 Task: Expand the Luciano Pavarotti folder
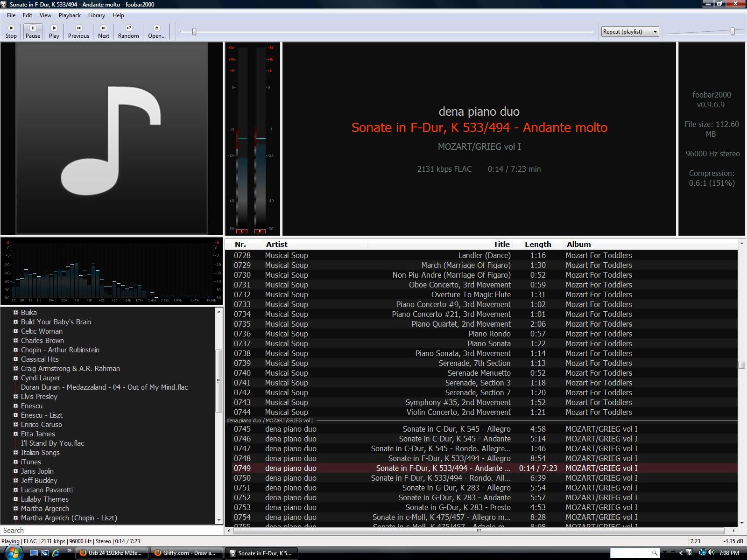(15, 490)
